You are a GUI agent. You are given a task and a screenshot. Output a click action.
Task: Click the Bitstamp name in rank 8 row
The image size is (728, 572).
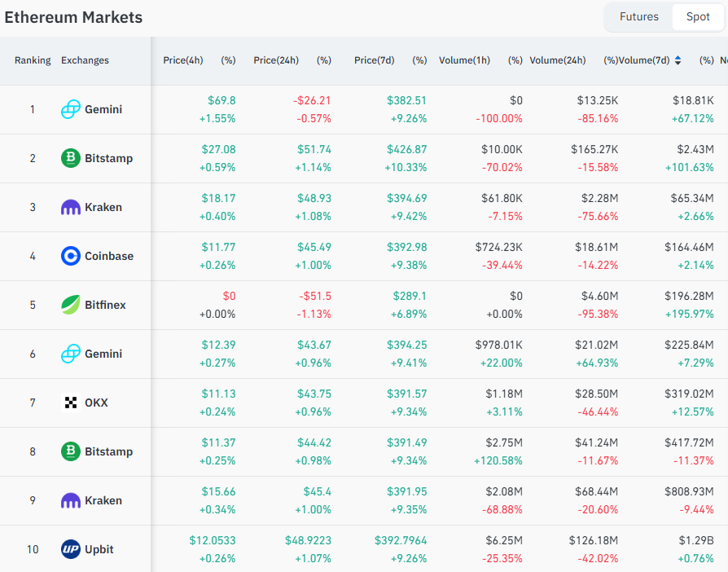[x=108, y=451]
